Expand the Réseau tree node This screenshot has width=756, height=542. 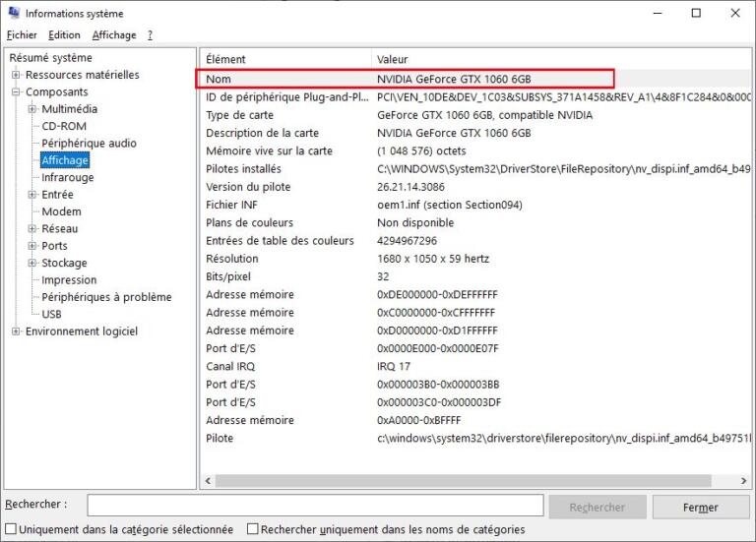32,229
